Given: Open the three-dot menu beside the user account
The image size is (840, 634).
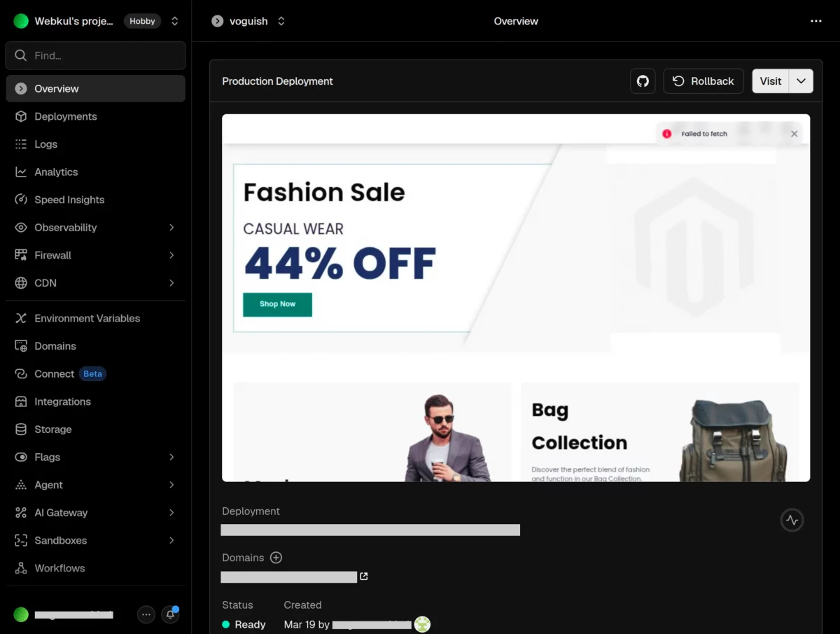Looking at the screenshot, I should pos(146,614).
